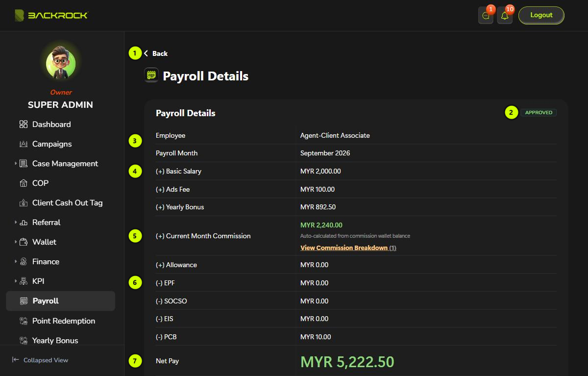
Task: Click the '(+) Yearly Bonus' row label
Action: (180, 207)
